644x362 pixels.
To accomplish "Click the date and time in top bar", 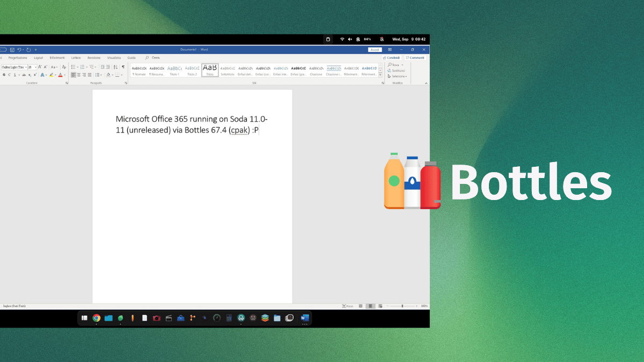I will click(409, 39).
